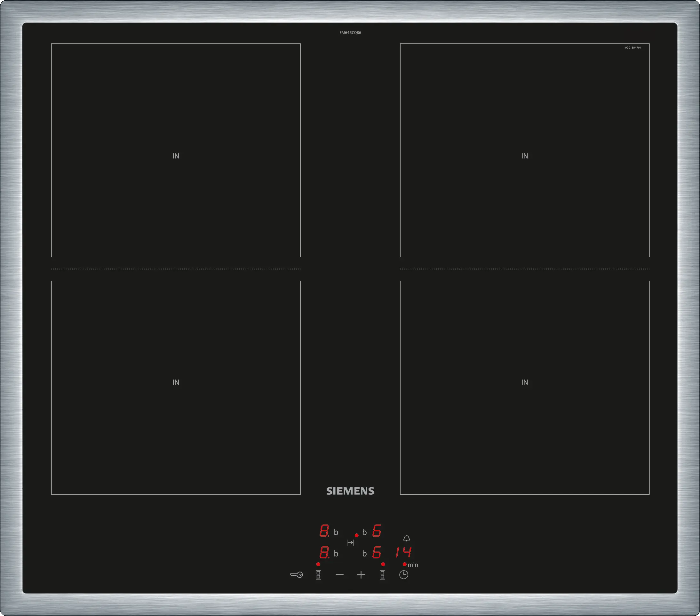Tap the front right power level 6 display
700x616 pixels.
point(377,552)
